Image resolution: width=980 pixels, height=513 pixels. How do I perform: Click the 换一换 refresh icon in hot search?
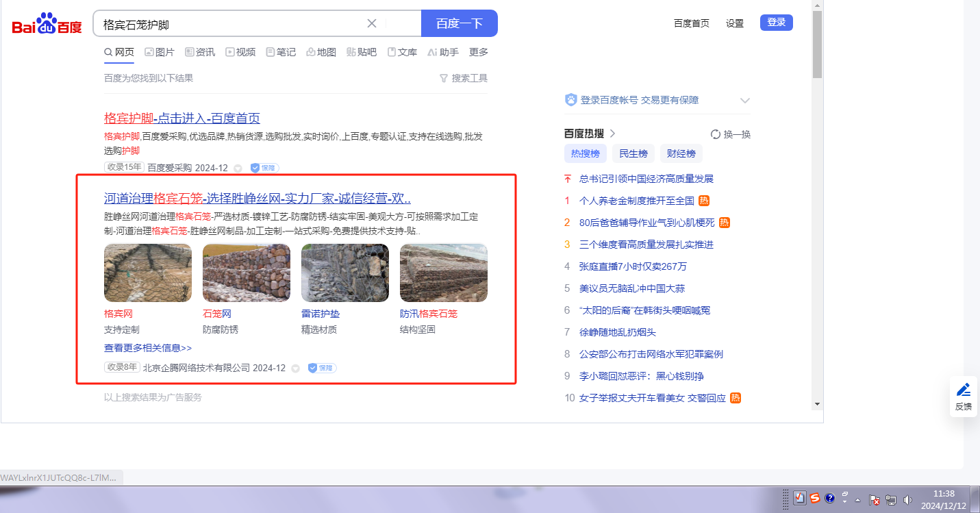coord(716,134)
